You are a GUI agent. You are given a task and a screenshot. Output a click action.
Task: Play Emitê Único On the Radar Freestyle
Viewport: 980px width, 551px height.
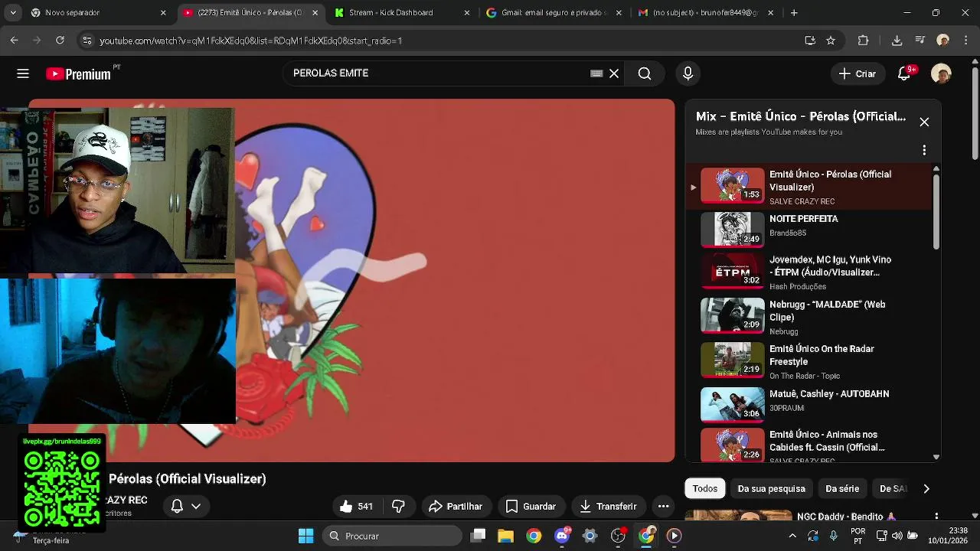808,360
